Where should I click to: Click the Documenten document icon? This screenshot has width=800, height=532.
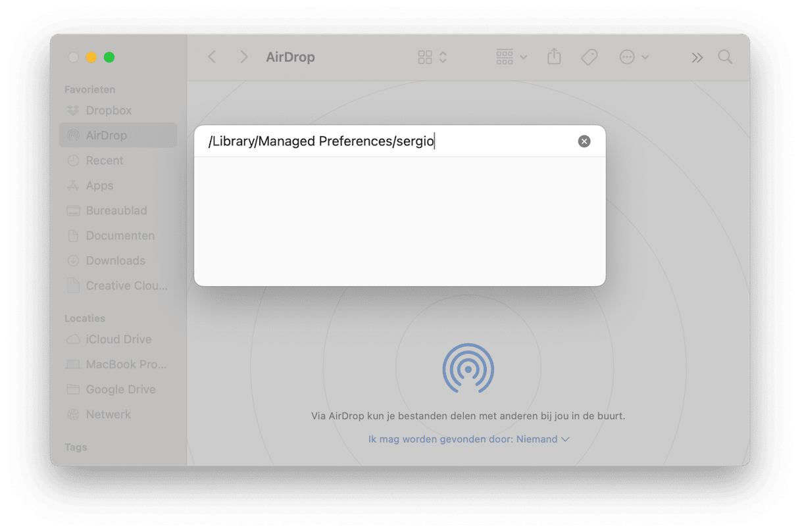[74, 235]
